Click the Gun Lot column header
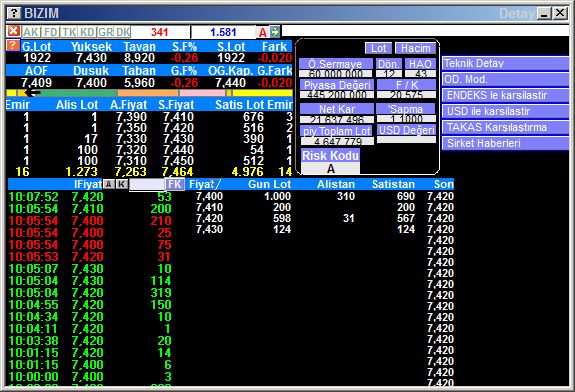Image resolution: width=575 pixels, height=392 pixels. pos(270,184)
